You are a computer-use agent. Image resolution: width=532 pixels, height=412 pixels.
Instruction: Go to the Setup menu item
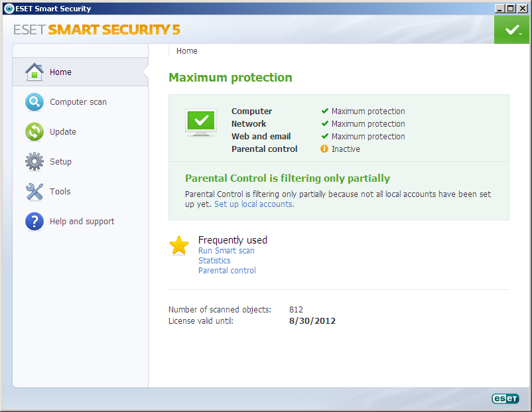pyautogui.click(x=60, y=162)
